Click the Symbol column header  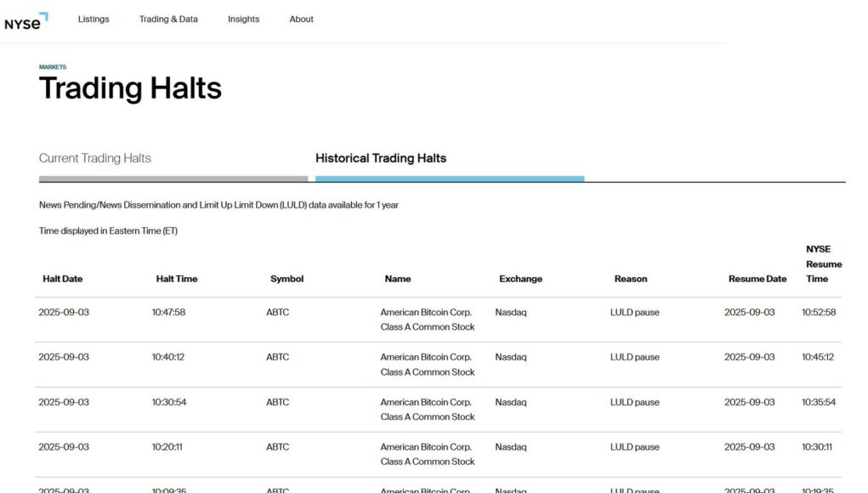click(x=286, y=279)
